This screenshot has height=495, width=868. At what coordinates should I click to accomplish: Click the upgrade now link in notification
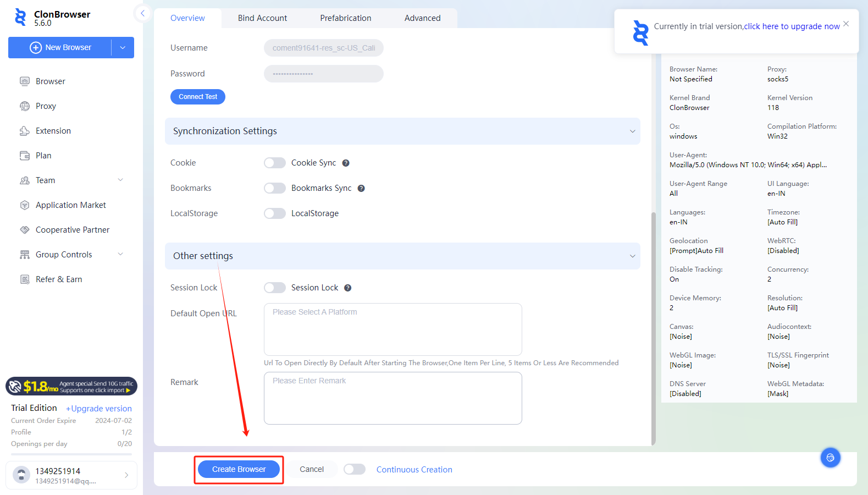tap(792, 26)
